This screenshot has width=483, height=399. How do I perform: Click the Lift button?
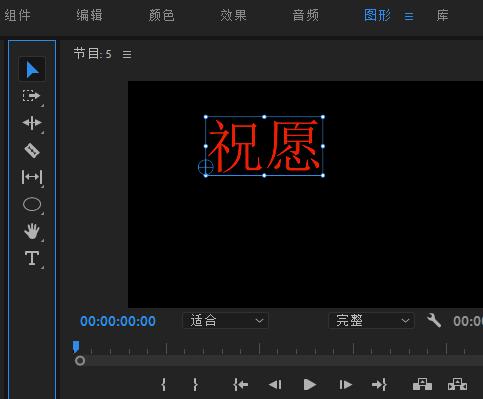tap(422, 384)
